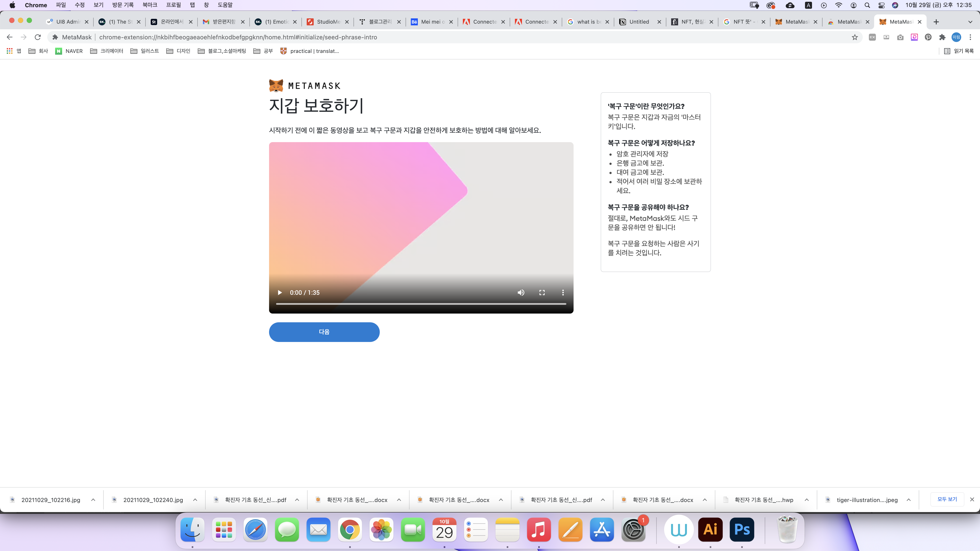Go back using browser back arrow
Image resolution: width=980 pixels, height=551 pixels.
[10, 37]
